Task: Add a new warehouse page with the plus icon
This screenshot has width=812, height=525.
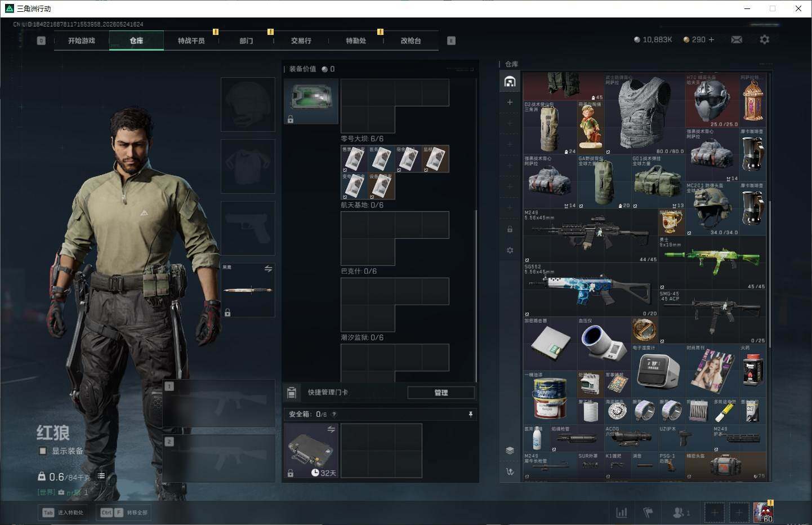Action: click(x=510, y=102)
